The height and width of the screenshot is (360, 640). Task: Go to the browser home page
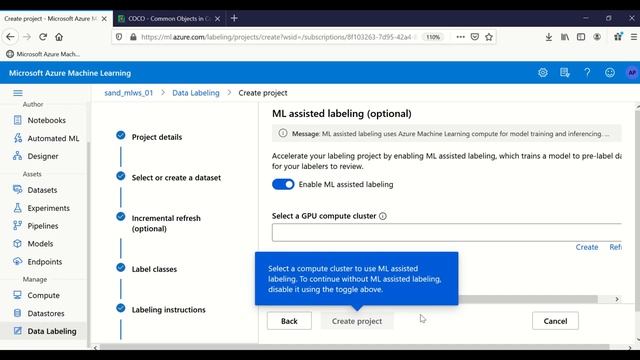coord(59,37)
